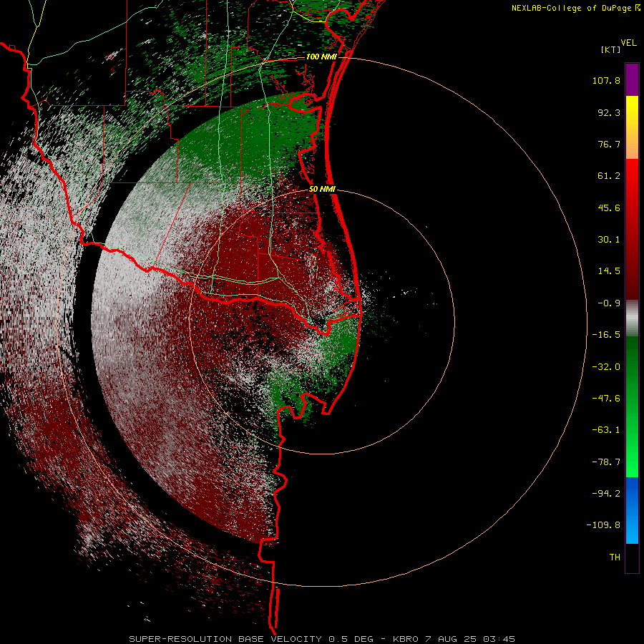The height and width of the screenshot is (644, 644).
Task: Select the 76.7 velocity legend value
Action: (609, 144)
